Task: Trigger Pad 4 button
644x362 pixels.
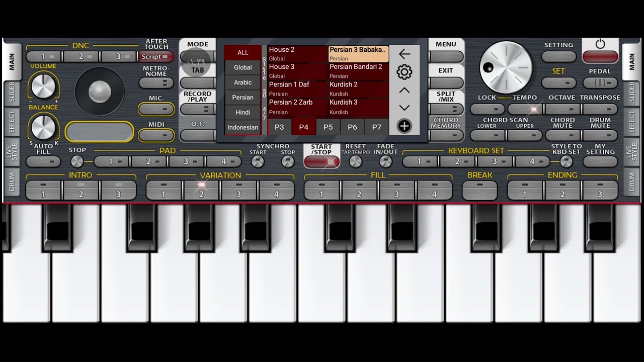Action: tap(224, 161)
